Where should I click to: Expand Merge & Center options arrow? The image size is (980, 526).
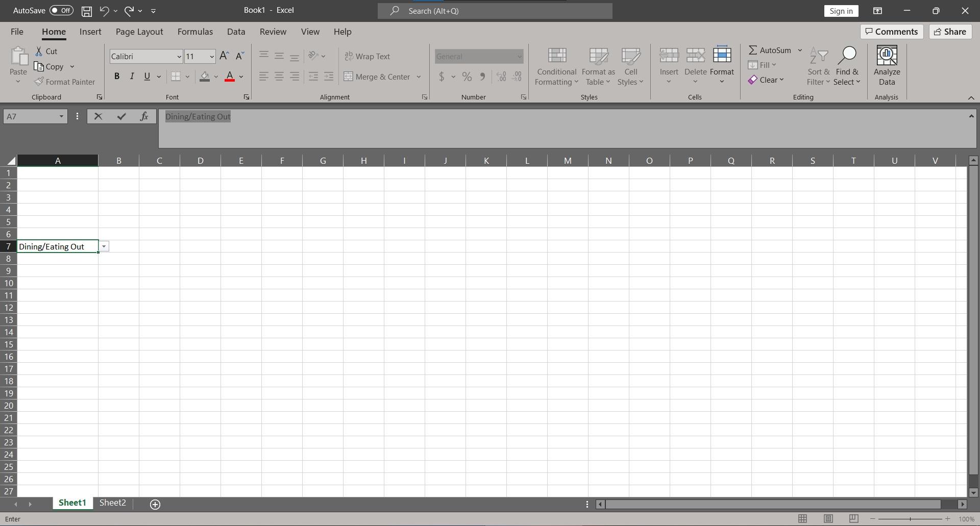click(419, 77)
